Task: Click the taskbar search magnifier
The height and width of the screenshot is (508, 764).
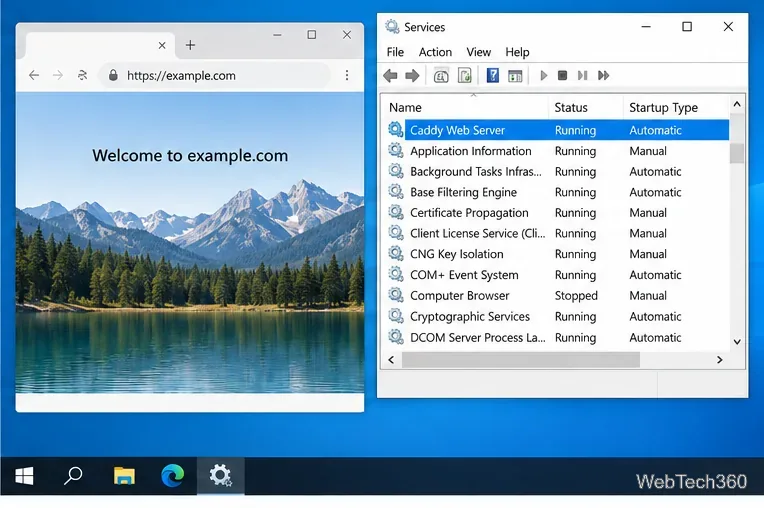Action: [x=73, y=475]
